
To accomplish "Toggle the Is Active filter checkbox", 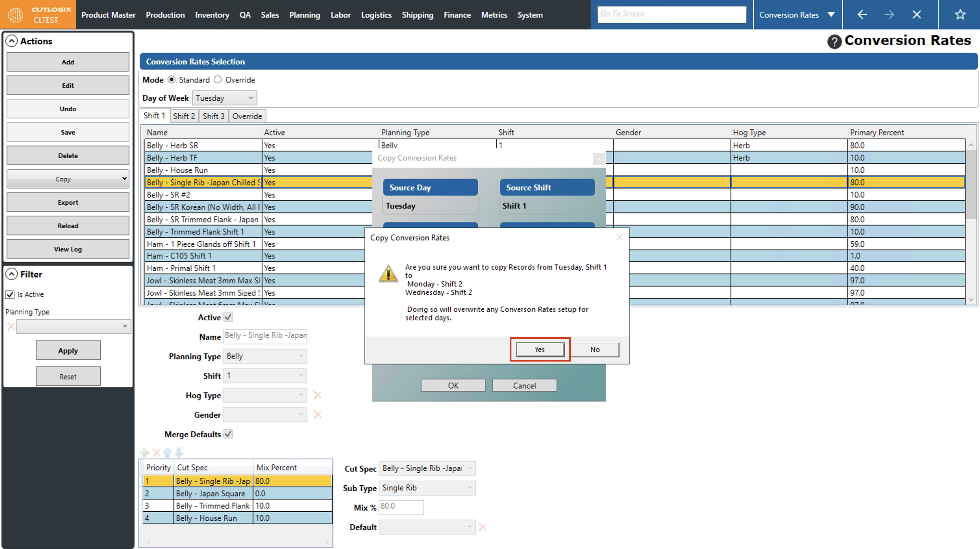I will tap(10, 294).
